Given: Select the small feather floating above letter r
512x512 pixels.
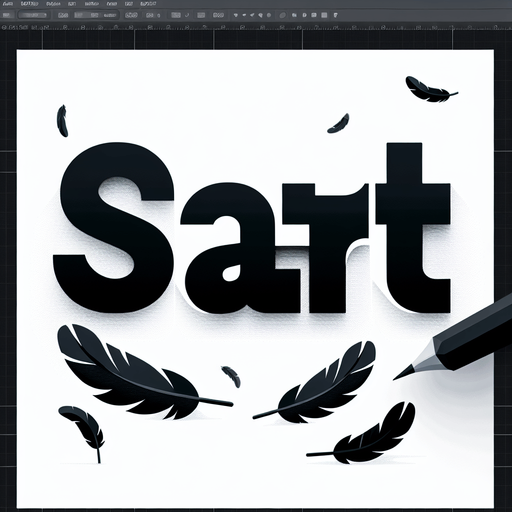Looking at the screenshot, I should (x=338, y=123).
